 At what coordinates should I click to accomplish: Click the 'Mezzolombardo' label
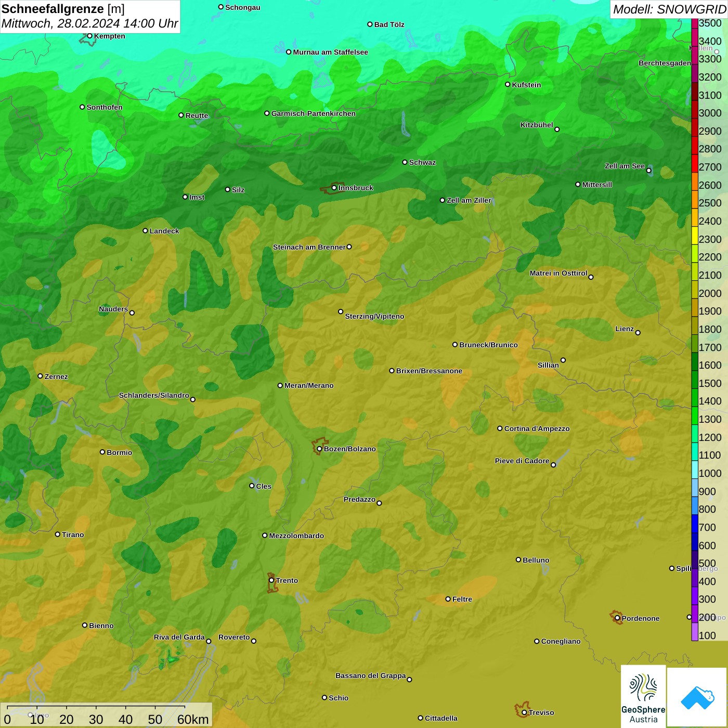(296, 536)
